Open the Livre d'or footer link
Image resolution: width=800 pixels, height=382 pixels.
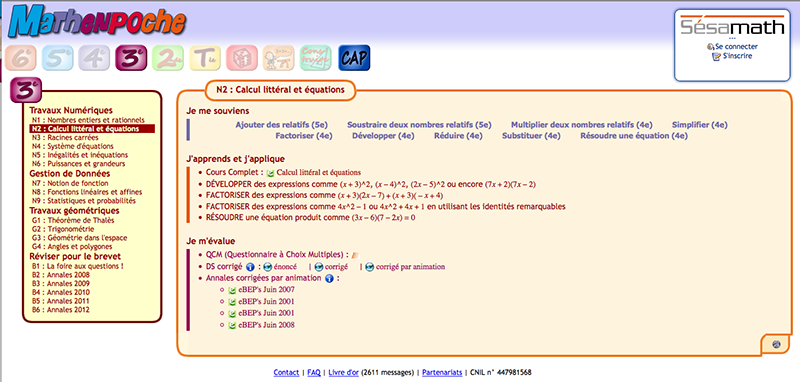[x=343, y=372]
